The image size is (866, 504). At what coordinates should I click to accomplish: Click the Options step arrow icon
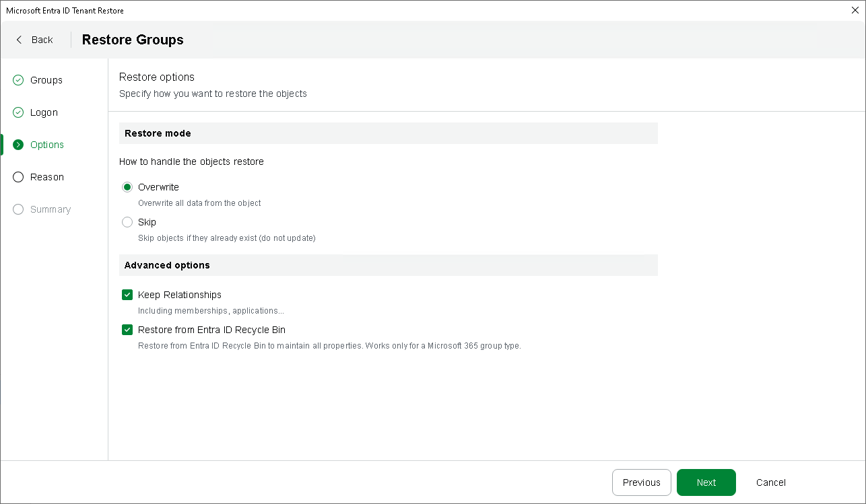[18, 145]
